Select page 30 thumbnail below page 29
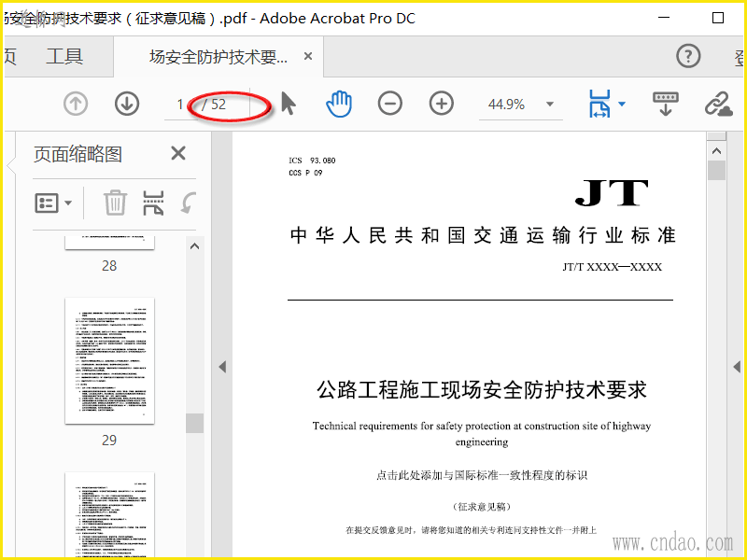This screenshot has width=747, height=560. coord(109,515)
